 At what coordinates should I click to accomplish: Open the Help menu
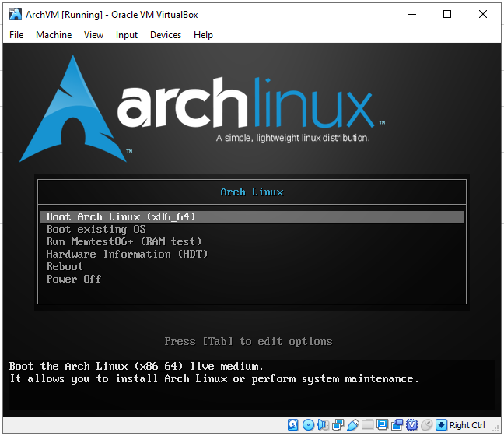pyautogui.click(x=203, y=35)
